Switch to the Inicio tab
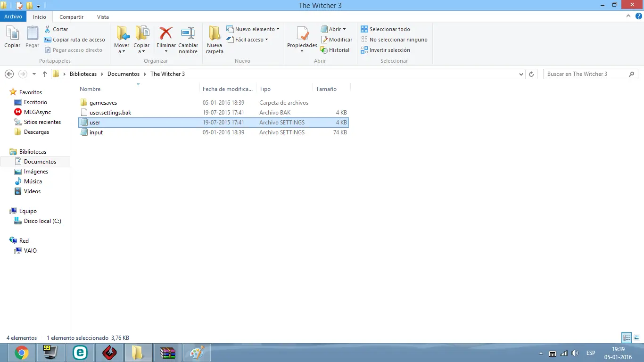644x362 pixels. [40, 17]
